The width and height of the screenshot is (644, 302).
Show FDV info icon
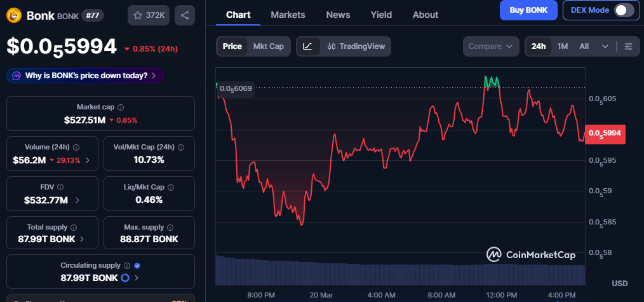pos(60,187)
